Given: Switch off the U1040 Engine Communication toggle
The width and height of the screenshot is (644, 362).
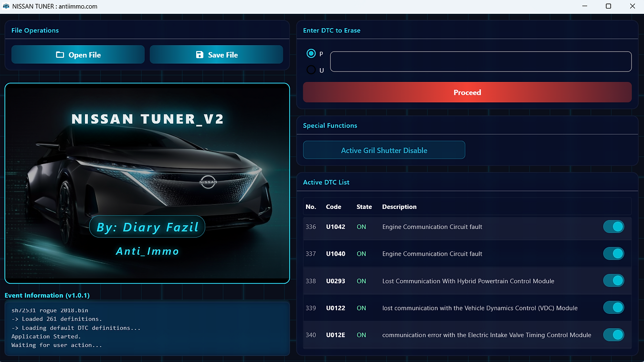Looking at the screenshot, I should coord(613,253).
